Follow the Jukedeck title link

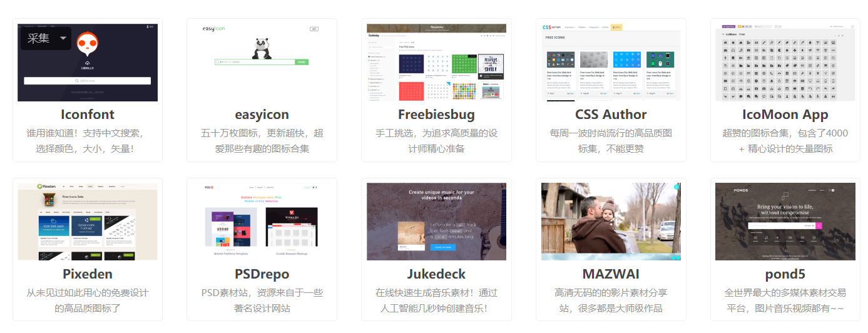pos(436,274)
